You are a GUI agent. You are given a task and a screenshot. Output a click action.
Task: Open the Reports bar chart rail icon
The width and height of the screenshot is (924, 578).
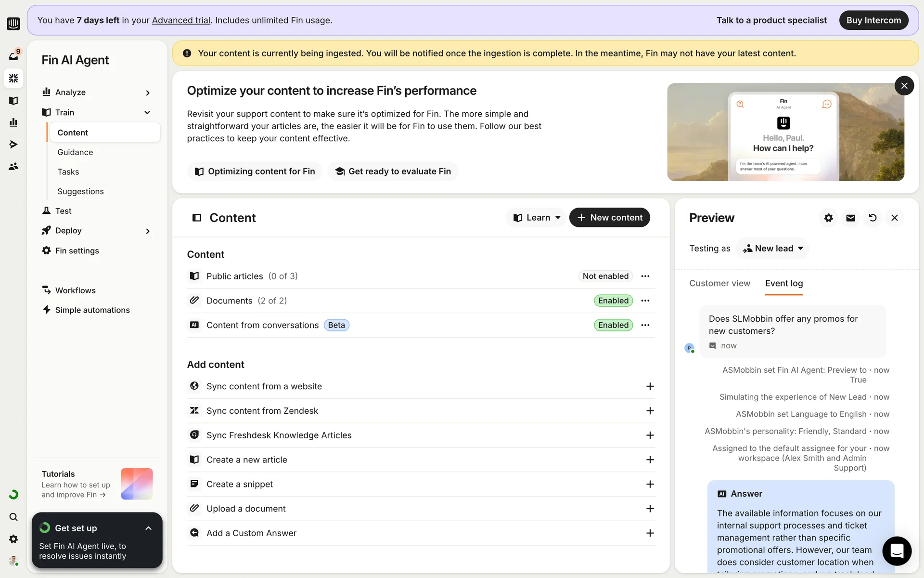click(x=13, y=122)
